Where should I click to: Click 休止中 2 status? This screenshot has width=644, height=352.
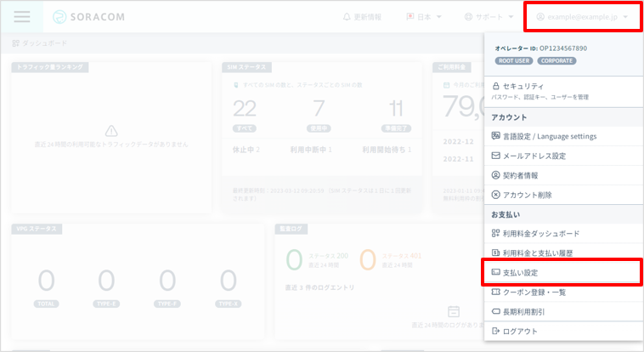[x=246, y=150]
